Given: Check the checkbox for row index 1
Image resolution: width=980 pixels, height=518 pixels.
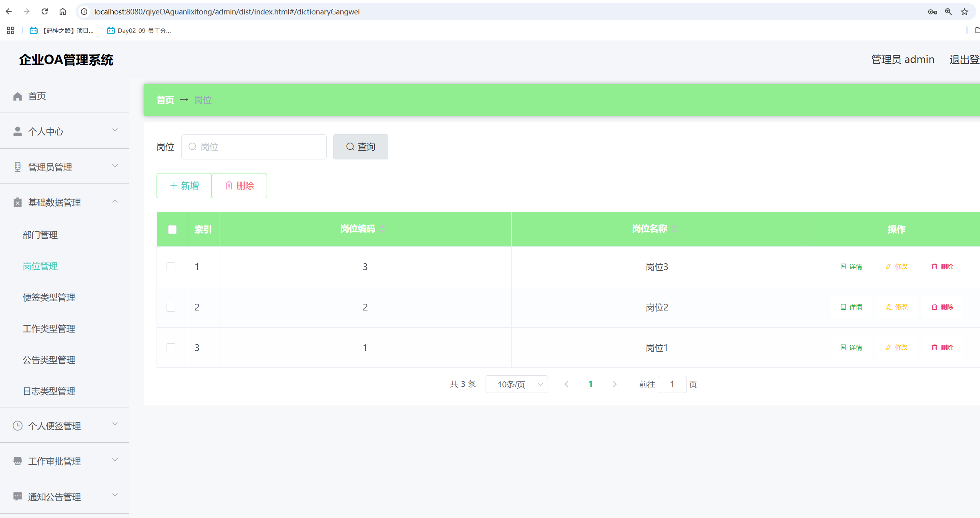Looking at the screenshot, I should click(171, 267).
